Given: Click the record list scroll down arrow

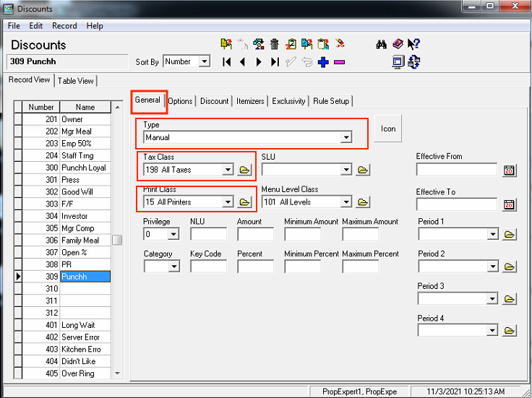Looking at the screenshot, I should tap(117, 373).
